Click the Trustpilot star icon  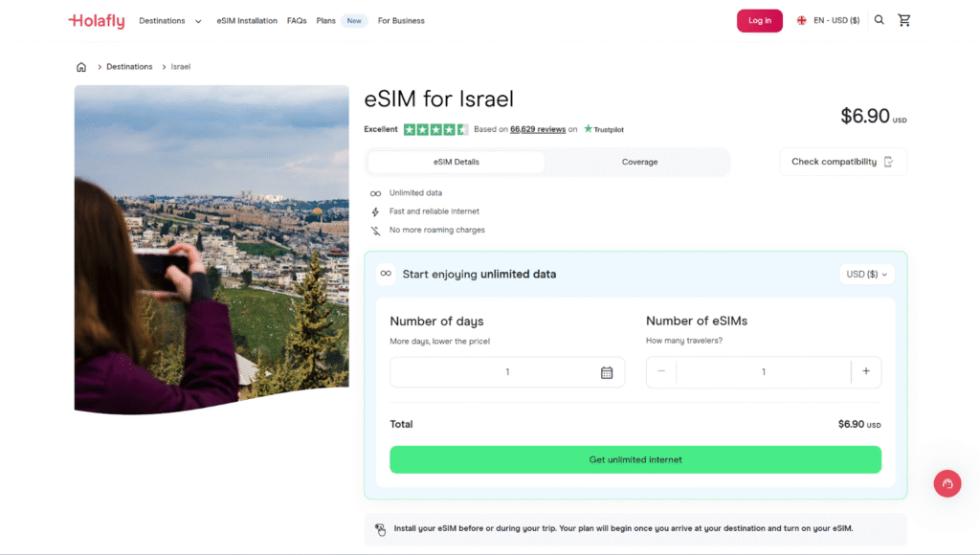586,128
